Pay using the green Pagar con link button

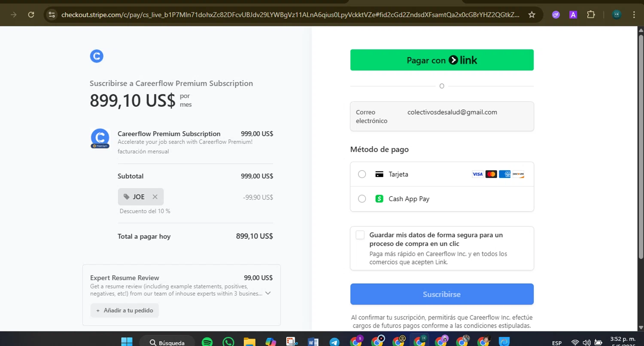pyautogui.click(x=442, y=60)
